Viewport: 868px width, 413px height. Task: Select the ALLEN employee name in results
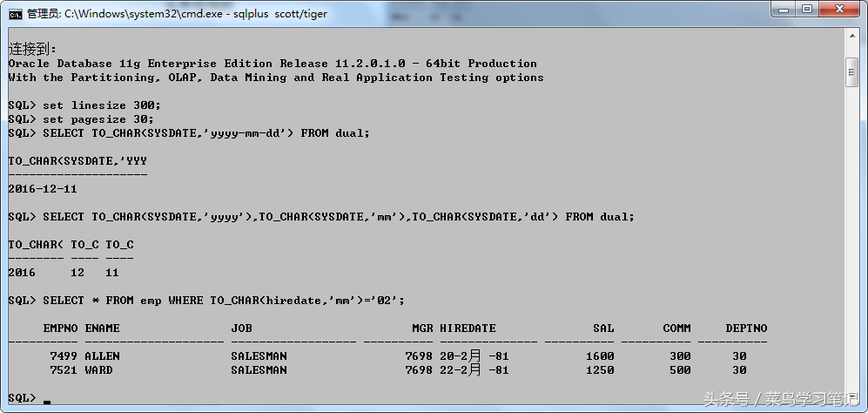[x=103, y=355]
